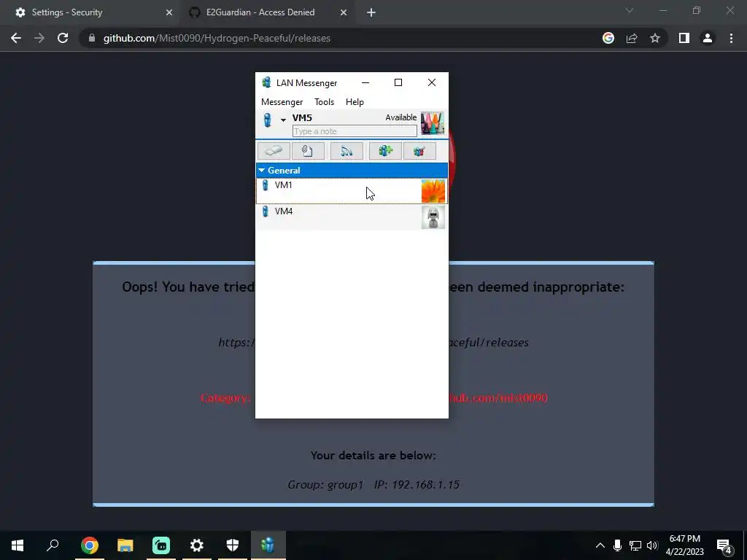Click the Group: group1 IP details text
Image resolution: width=747 pixels, height=560 pixels.
(373, 485)
